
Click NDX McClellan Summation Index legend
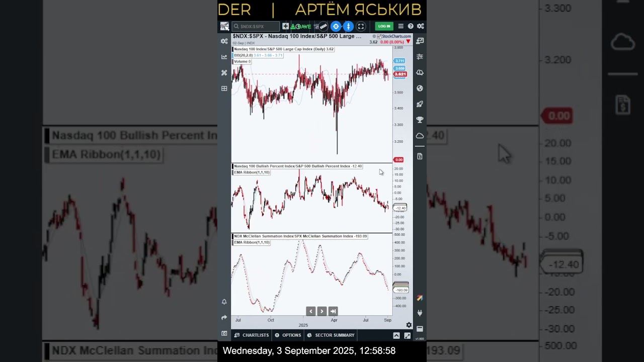(300, 236)
